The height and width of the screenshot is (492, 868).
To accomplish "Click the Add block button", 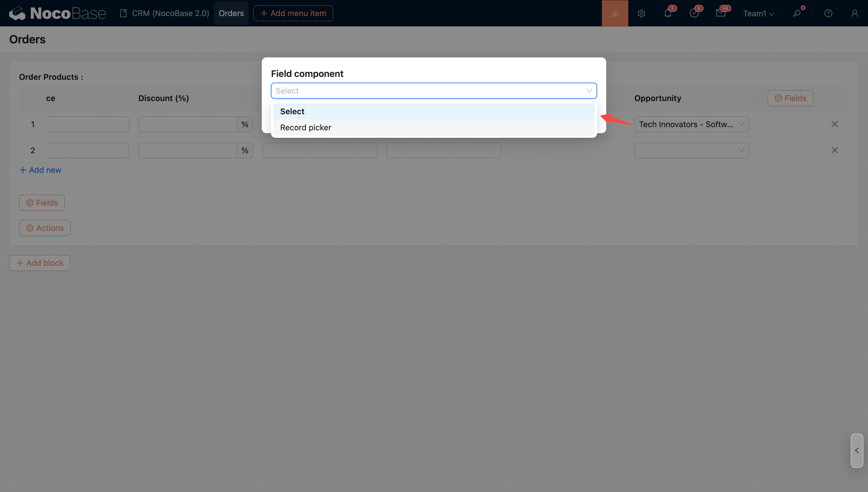I will point(40,263).
